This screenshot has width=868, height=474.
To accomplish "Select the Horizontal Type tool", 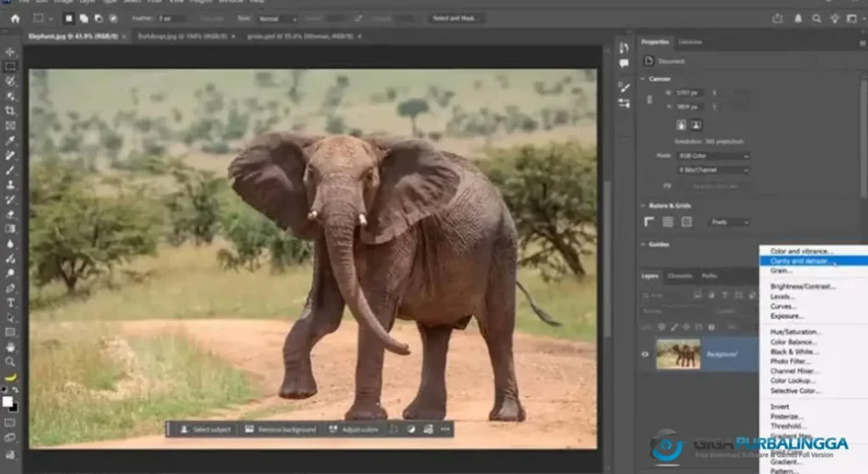I will [x=10, y=303].
